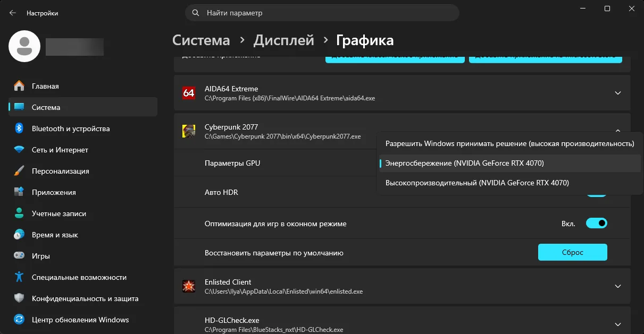Click Восстановить параметры по умолчанию text

click(x=274, y=253)
